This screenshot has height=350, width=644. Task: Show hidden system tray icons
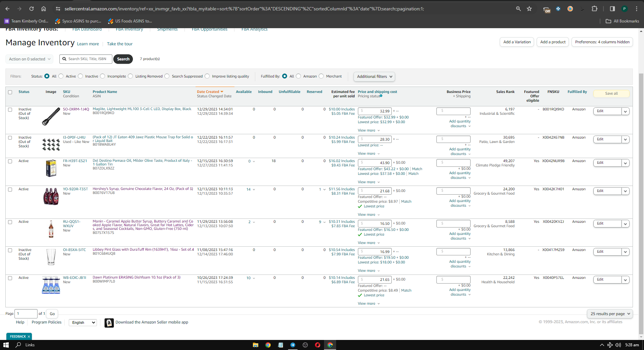[602, 345]
